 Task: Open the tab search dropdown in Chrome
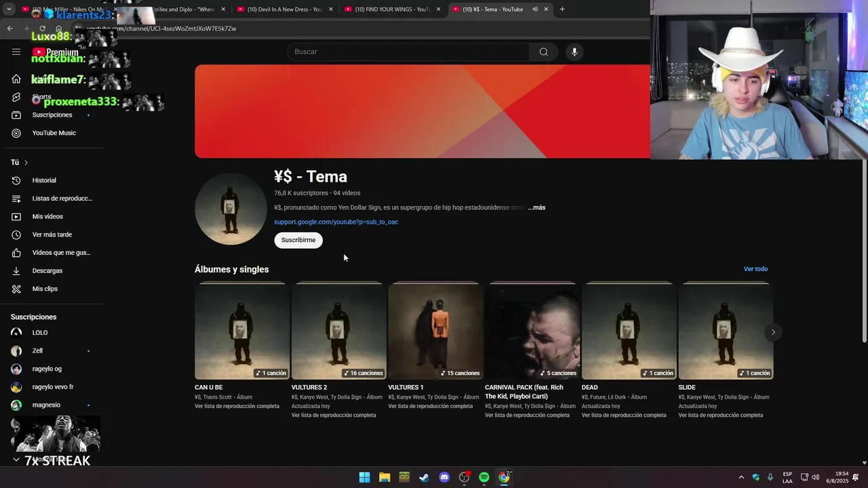coord(9,9)
